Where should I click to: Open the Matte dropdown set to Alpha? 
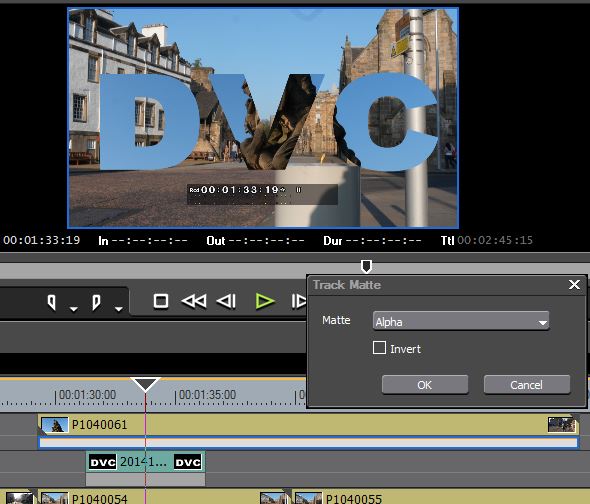(x=461, y=321)
